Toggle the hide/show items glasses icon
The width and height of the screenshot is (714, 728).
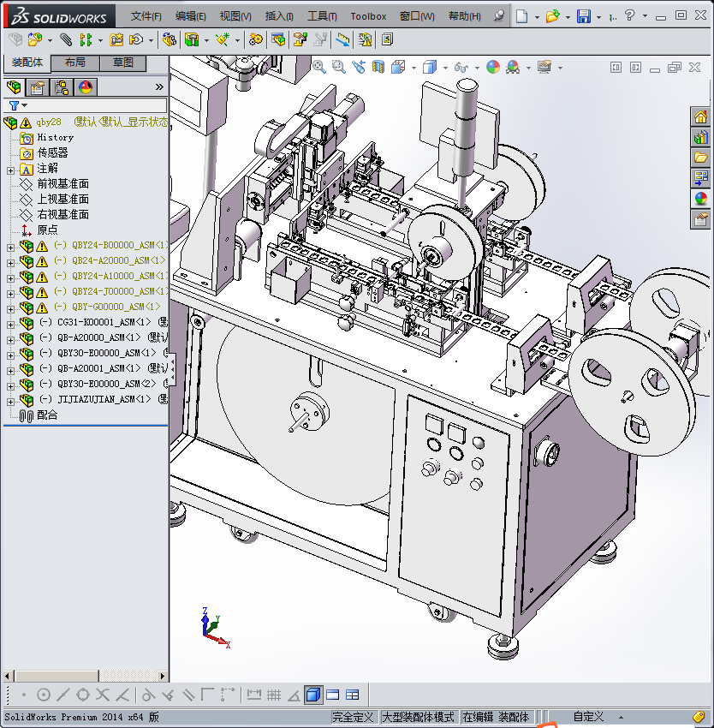pos(461,67)
